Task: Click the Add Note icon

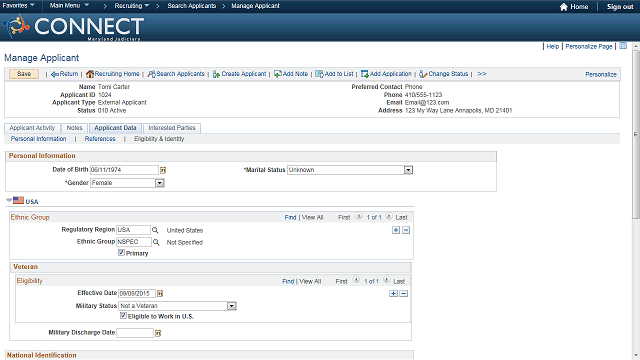Action: tap(278, 74)
